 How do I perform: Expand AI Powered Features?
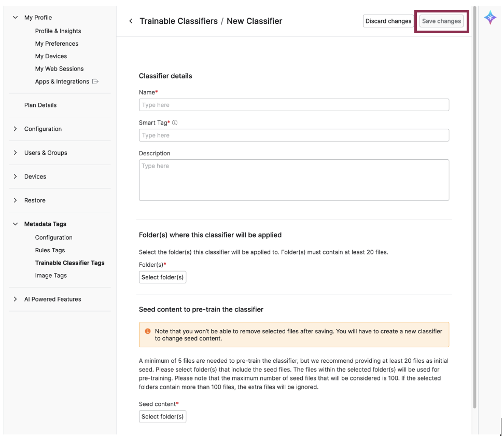[52, 299]
